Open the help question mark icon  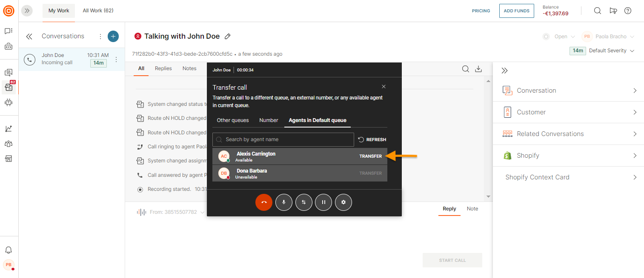tap(628, 11)
